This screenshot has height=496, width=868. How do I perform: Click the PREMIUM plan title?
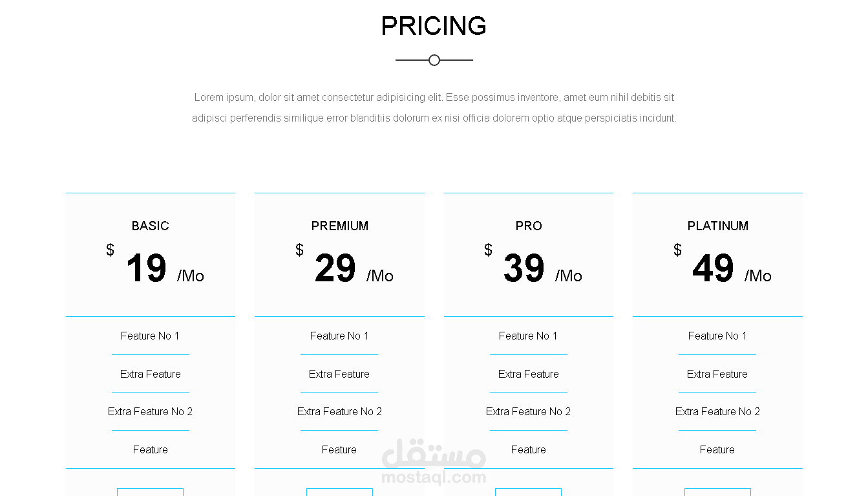coord(339,226)
